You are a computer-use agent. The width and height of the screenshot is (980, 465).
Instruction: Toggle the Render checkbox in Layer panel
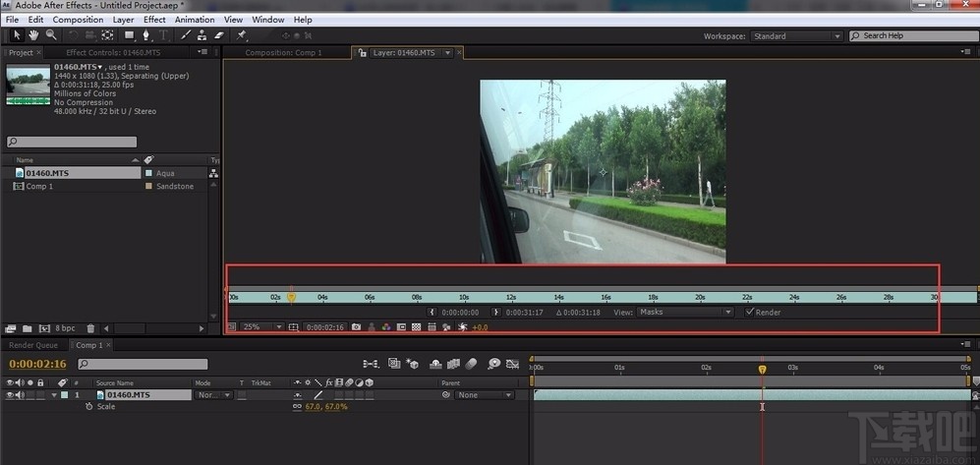pyautogui.click(x=749, y=312)
